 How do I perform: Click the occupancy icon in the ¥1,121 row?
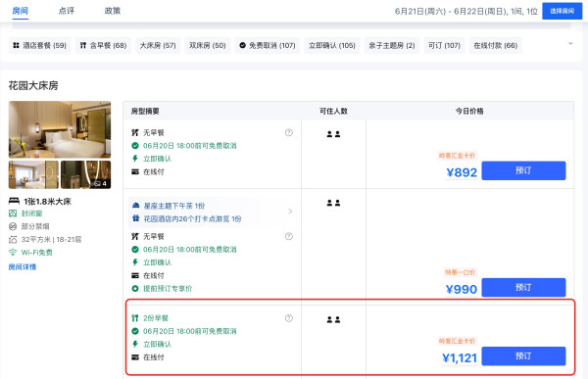pos(333,319)
